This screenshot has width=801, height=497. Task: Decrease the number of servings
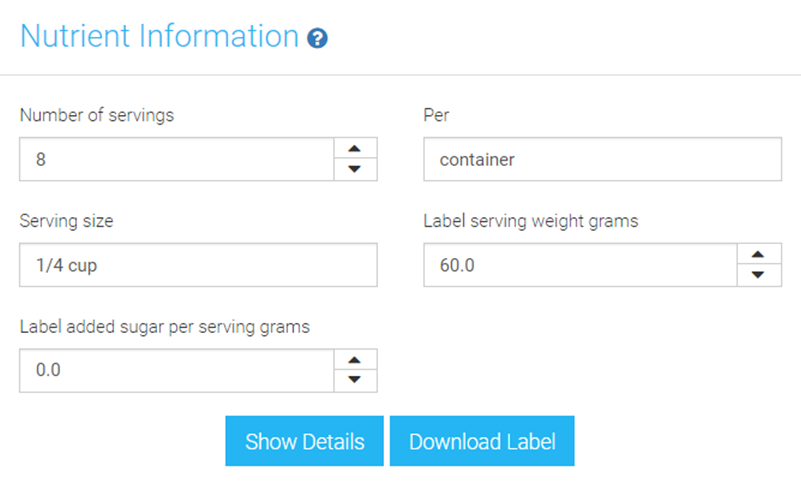point(354,169)
